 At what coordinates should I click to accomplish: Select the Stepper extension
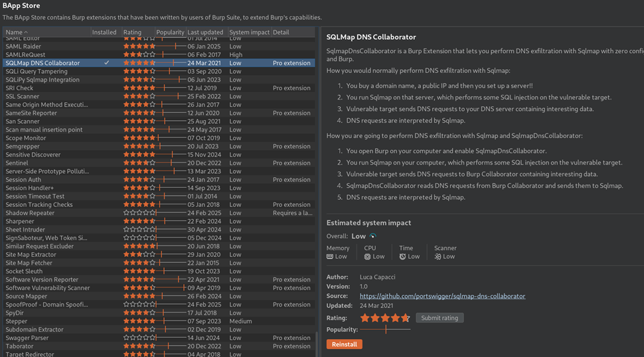point(159,321)
